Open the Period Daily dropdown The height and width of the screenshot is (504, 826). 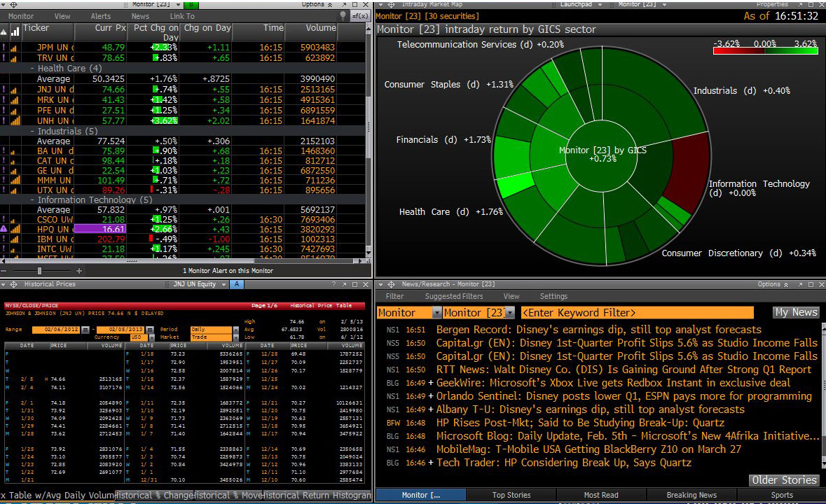(x=235, y=330)
